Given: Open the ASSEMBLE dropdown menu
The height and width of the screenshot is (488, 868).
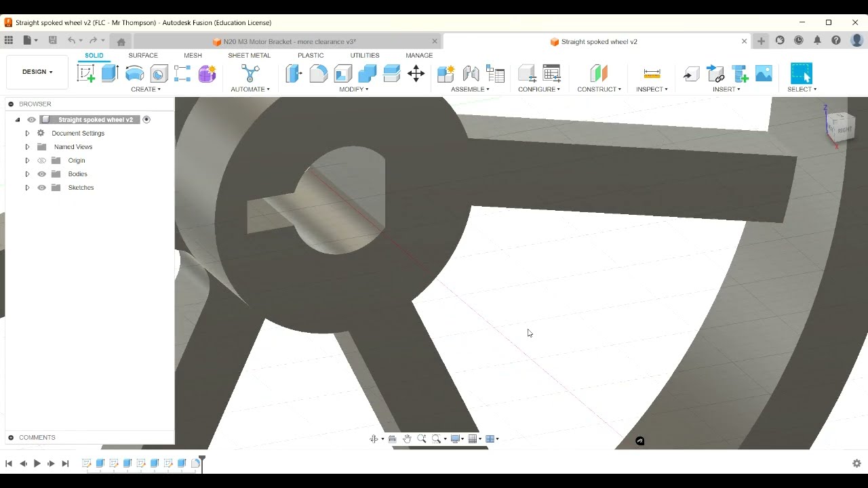Looking at the screenshot, I should (x=470, y=89).
